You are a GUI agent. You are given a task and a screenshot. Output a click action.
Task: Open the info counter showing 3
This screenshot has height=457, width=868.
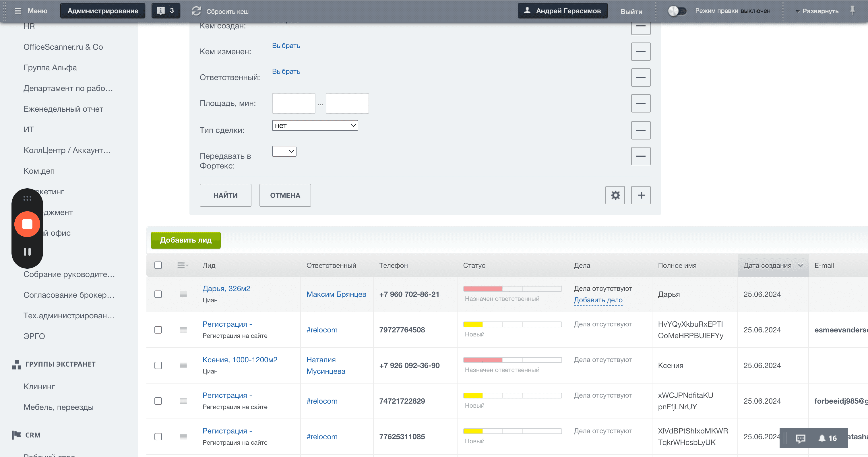(165, 10)
